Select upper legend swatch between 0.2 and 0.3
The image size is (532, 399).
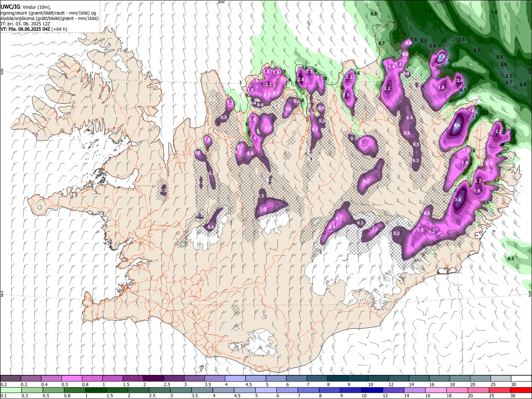(x=10, y=379)
